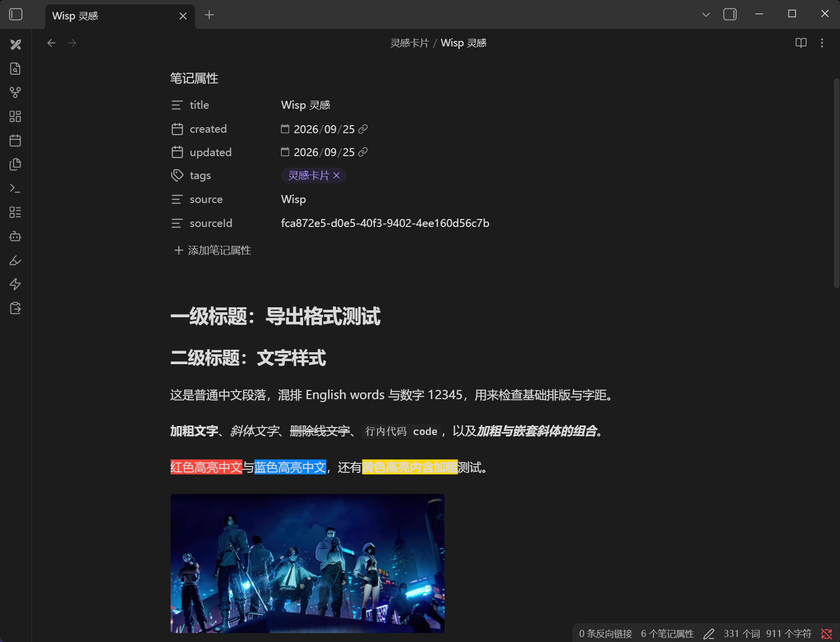Open quick switcher file-search ribbon icon
The width and height of the screenshot is (840, 642).
(x=15, y=68)
